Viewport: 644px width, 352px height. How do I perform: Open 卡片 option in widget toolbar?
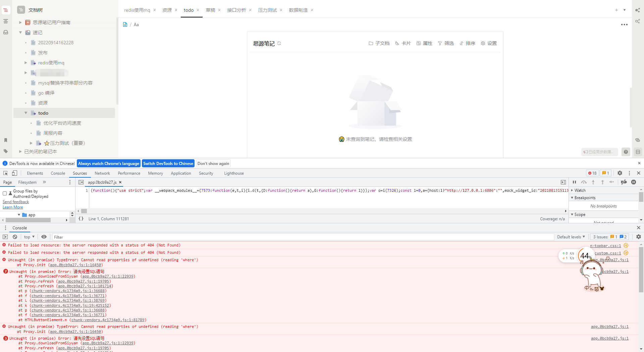[403, 43]
